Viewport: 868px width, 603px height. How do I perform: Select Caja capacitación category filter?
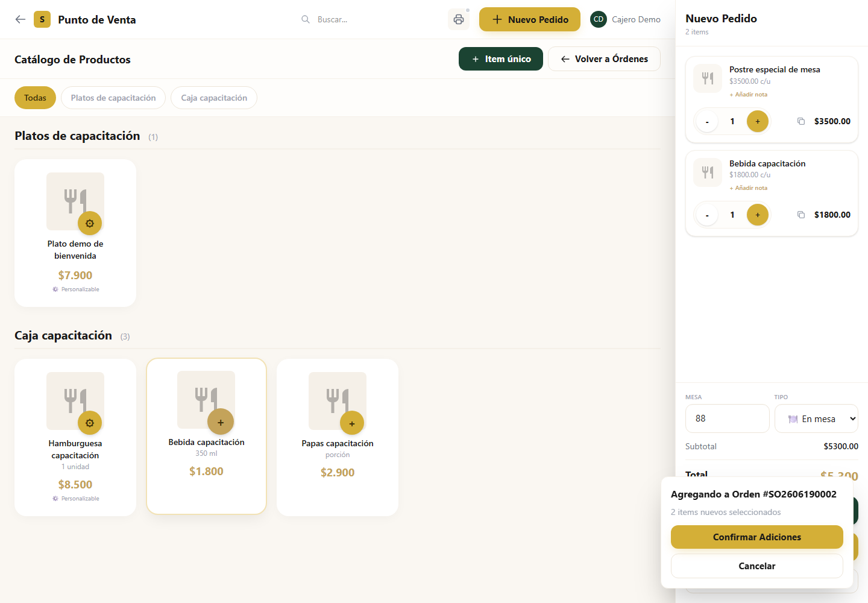tap(214, 98)
